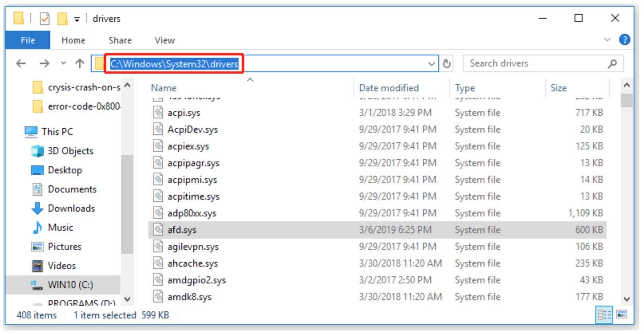Open the Help question mark icon
Screen dimensions: 644x334
pos(624,40)
